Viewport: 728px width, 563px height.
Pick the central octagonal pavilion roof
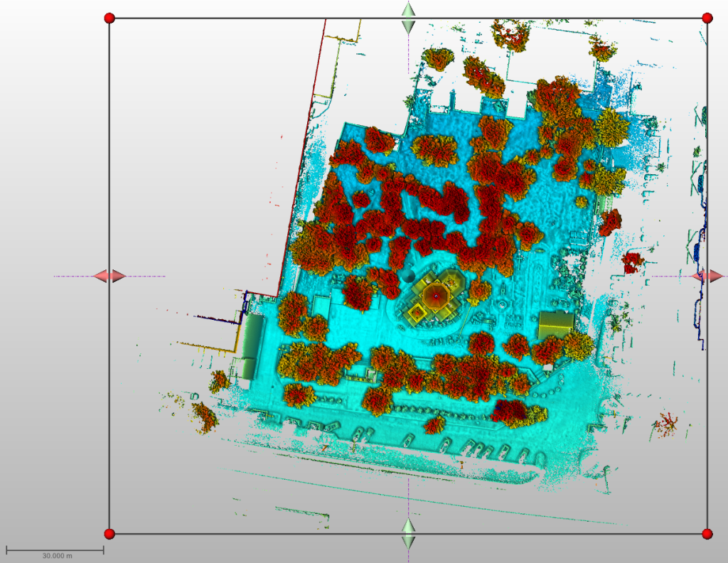point(434,293)
